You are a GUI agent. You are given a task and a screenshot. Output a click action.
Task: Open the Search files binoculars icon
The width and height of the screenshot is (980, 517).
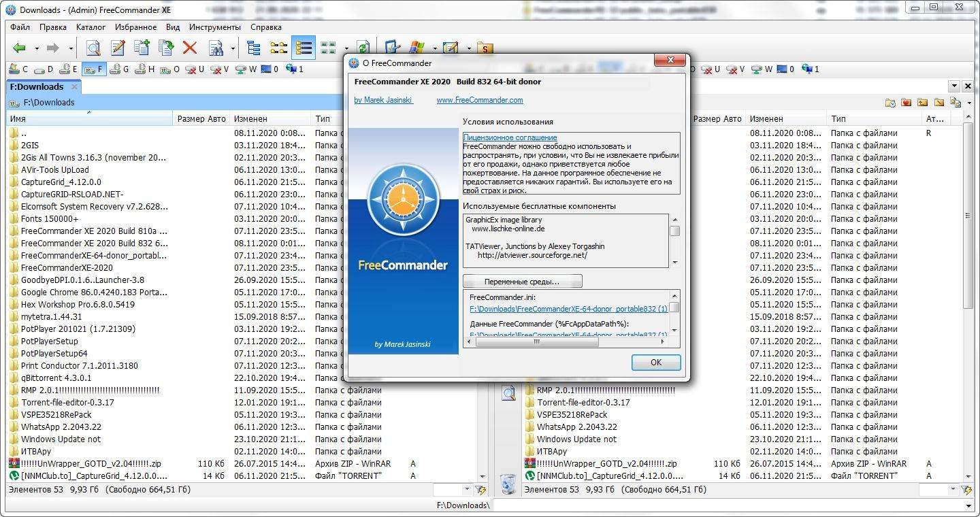[x=216, y=48]
